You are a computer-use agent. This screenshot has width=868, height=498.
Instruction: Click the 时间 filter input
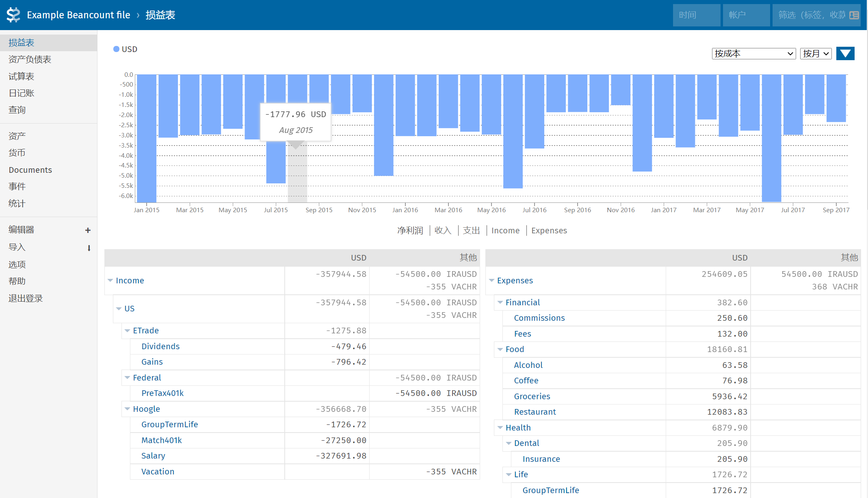click(697, 15)
